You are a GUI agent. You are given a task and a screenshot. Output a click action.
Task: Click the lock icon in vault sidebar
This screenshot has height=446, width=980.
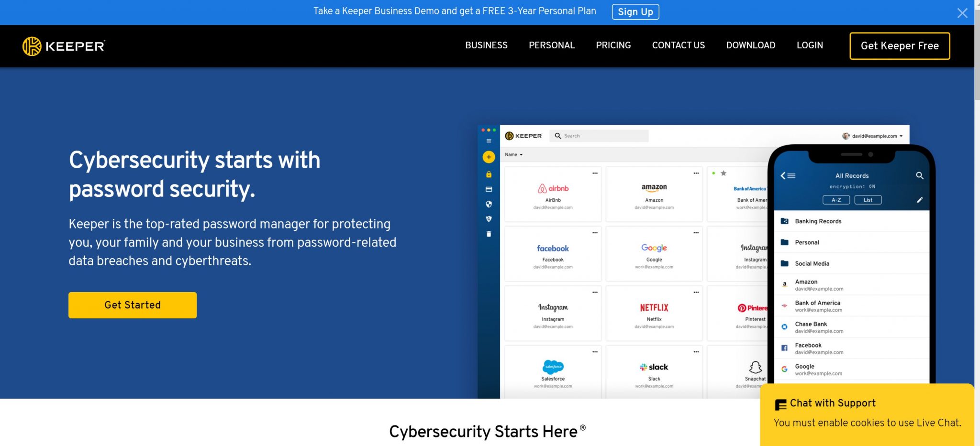click(489, 174)
